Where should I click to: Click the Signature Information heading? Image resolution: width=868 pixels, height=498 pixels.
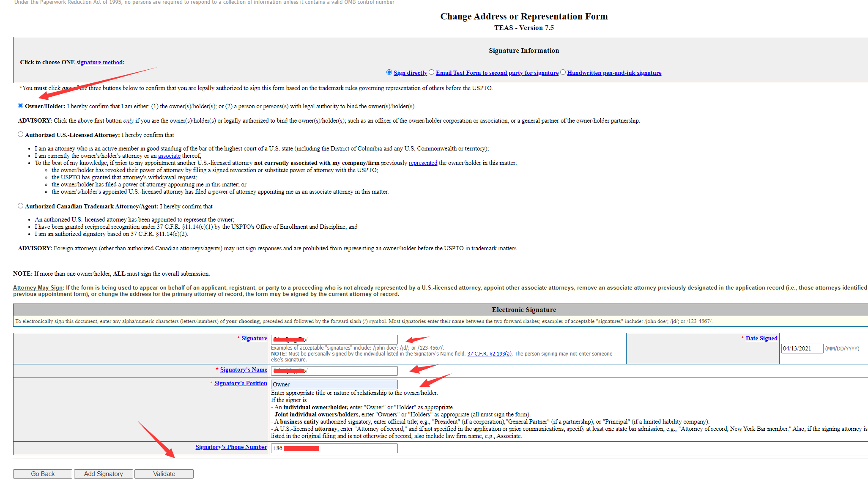pos(524,51)
